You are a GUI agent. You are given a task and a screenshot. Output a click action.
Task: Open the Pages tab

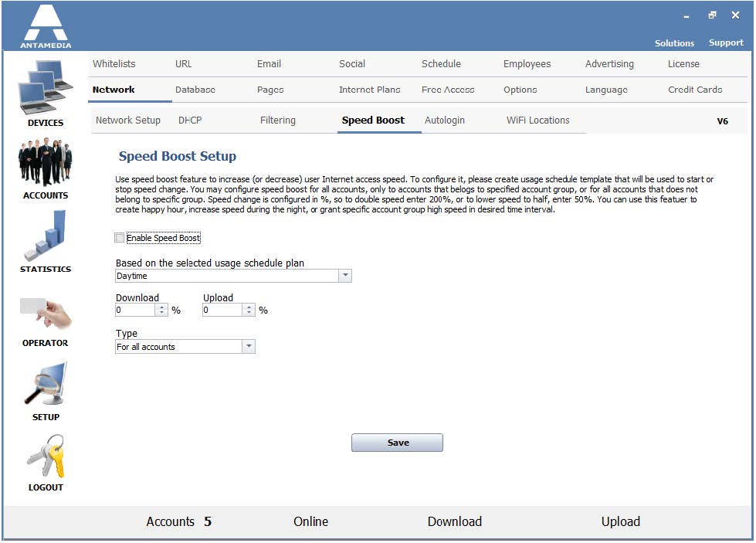click(270, 90)
